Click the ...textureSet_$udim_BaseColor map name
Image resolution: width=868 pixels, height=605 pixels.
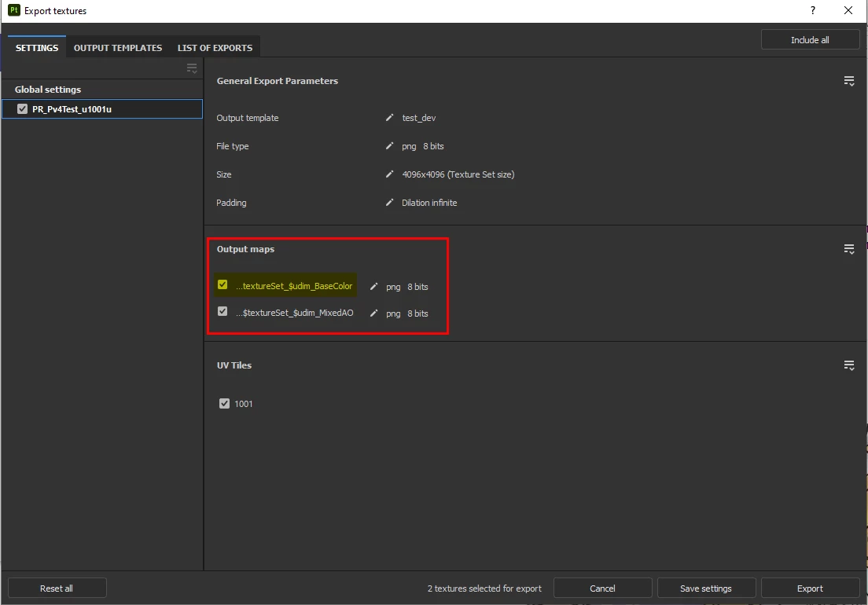294,286
